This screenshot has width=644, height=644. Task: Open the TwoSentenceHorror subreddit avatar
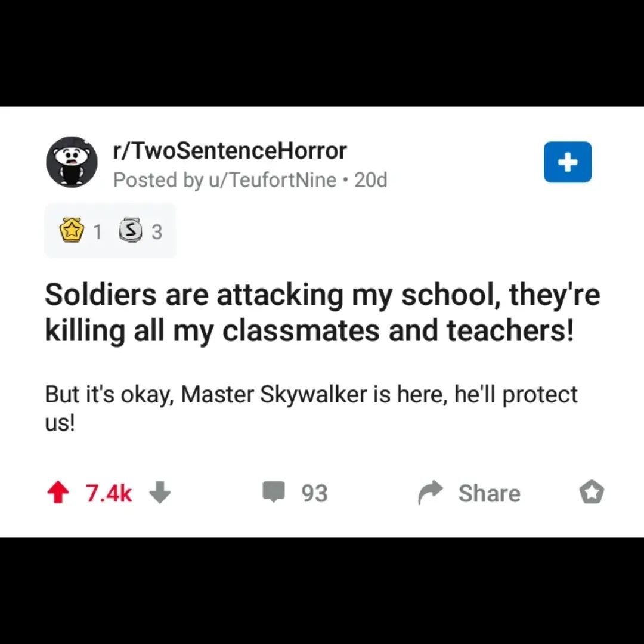pyautogui.click(x=72, y=162)
